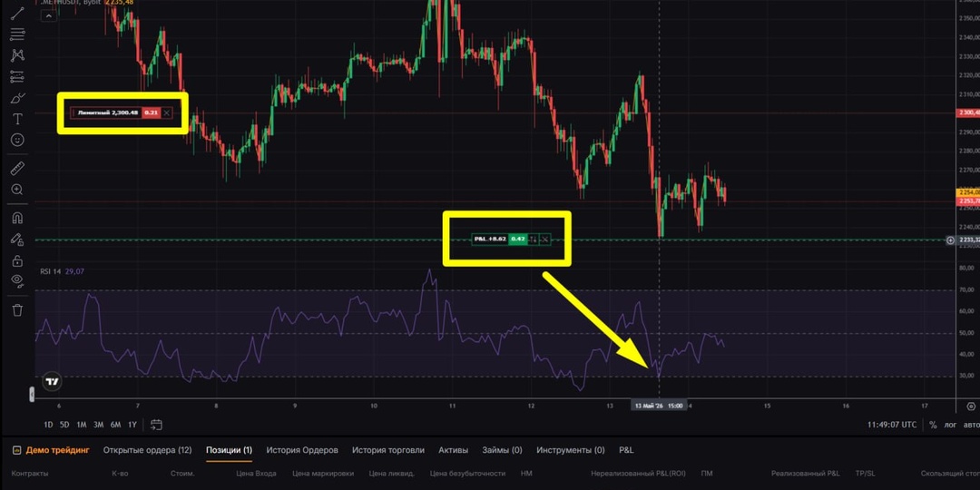Image resolution: width=980 pixels, height=490 pixels.
Task: Set the 1Y time range
Action: pos(132,425)
